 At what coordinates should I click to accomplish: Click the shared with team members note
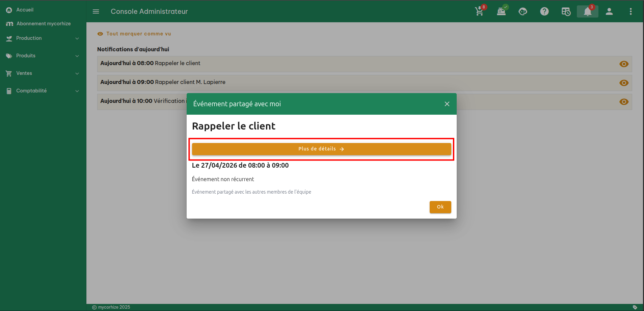(251, 192)
